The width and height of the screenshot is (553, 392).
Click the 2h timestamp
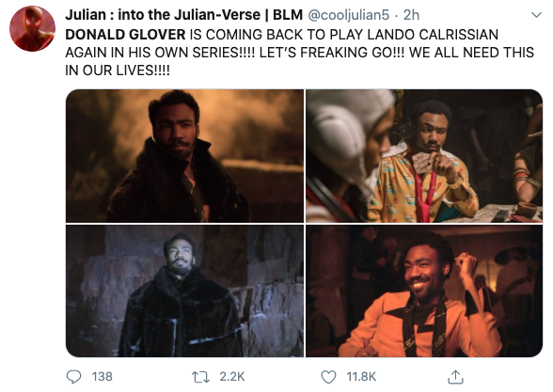411,15
